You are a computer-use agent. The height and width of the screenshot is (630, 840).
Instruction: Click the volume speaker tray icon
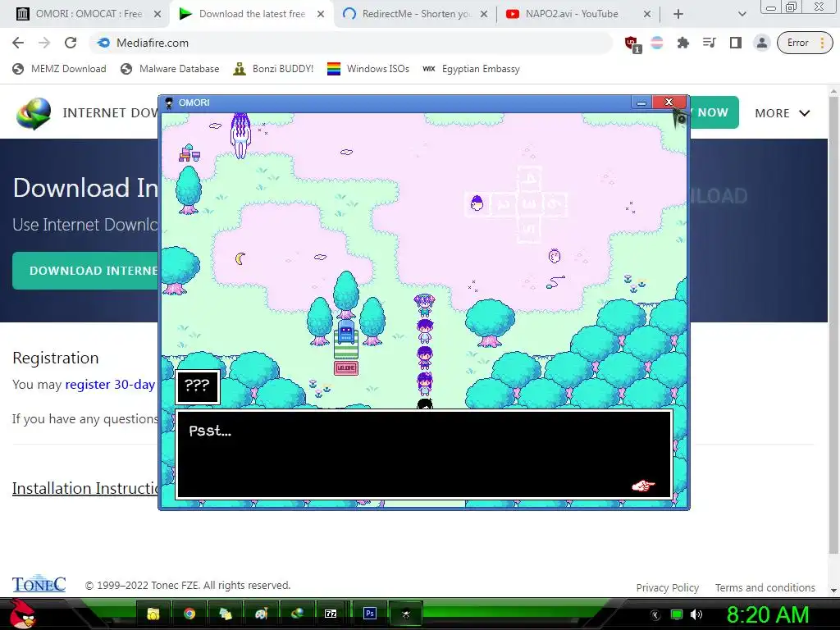(696, 614)
